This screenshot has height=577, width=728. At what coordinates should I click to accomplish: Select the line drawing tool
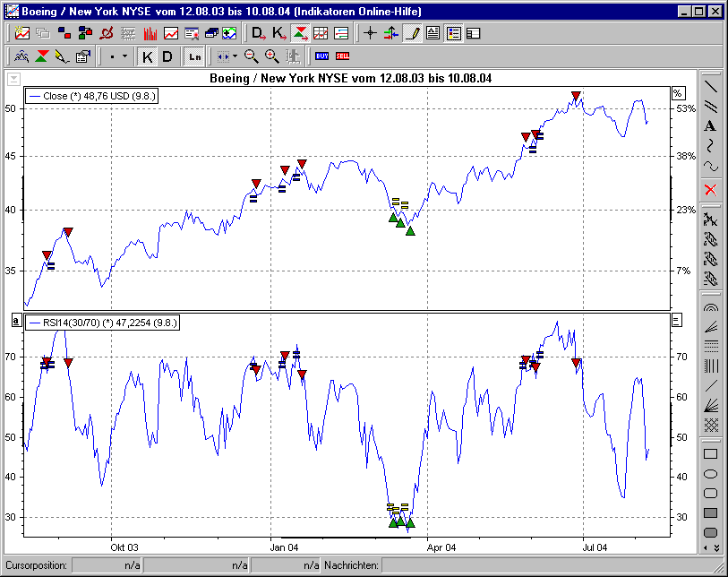tap(709, 86)
